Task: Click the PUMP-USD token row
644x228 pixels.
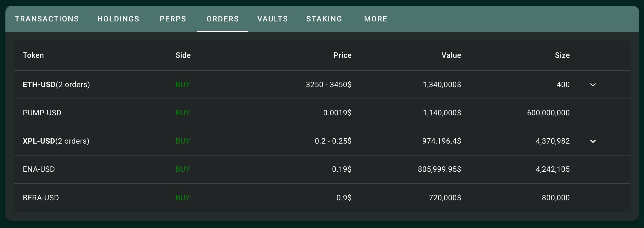Action: (42, 113)
